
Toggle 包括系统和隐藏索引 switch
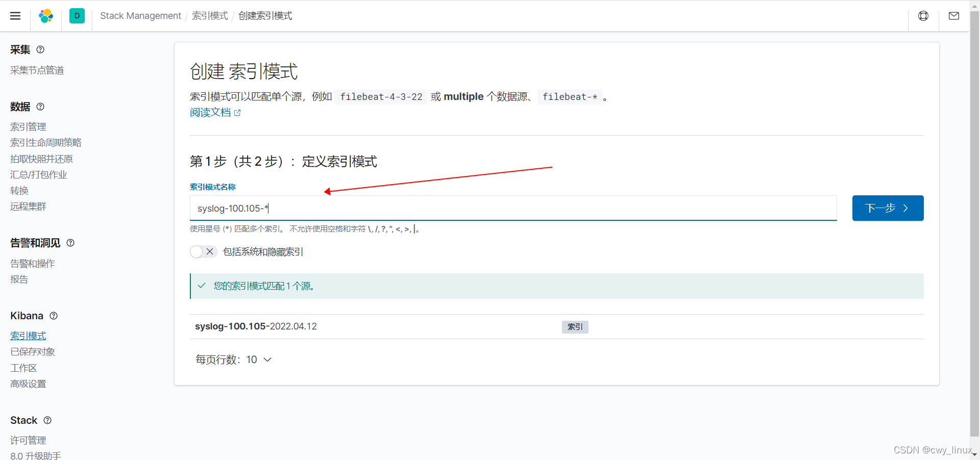pyautogui.click(x=204, y=251)
